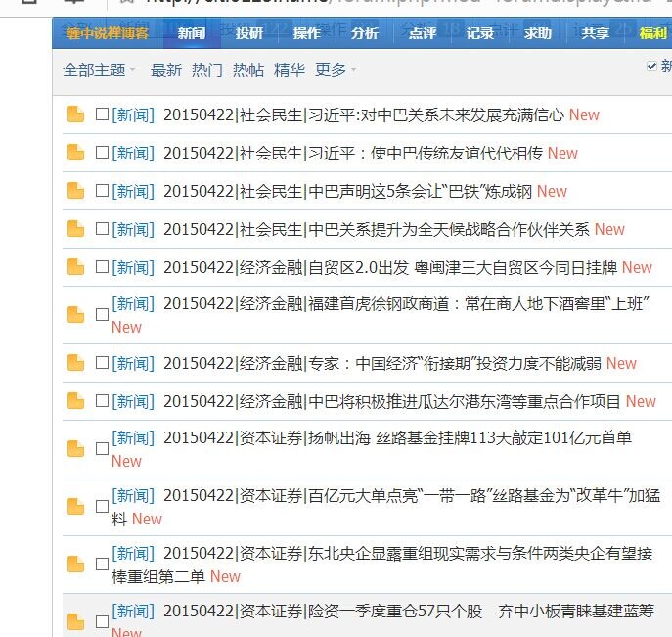This screenshot has height=637, width=672.
Task: Click folder icon next to 扬帆出海 丝路基金 thread
Action: (x=75, y=449)
